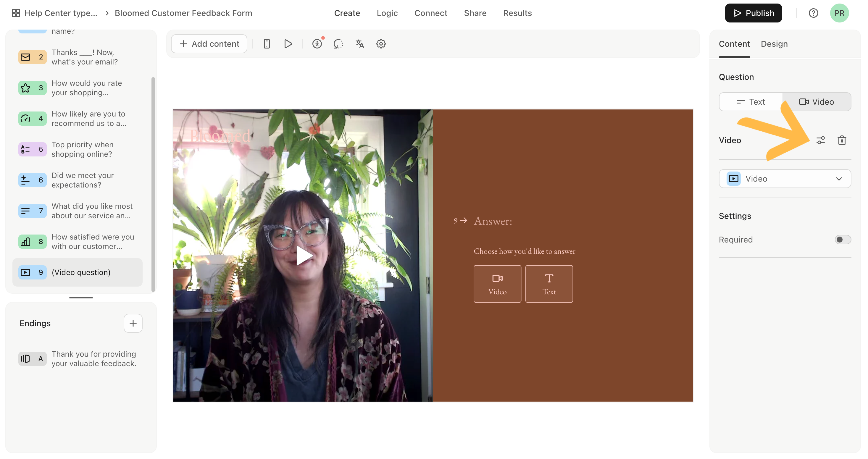Screen dimensions: 868x459
Task: Click Bloomed Customer Feedback Form title
Action: pos(183,13)
